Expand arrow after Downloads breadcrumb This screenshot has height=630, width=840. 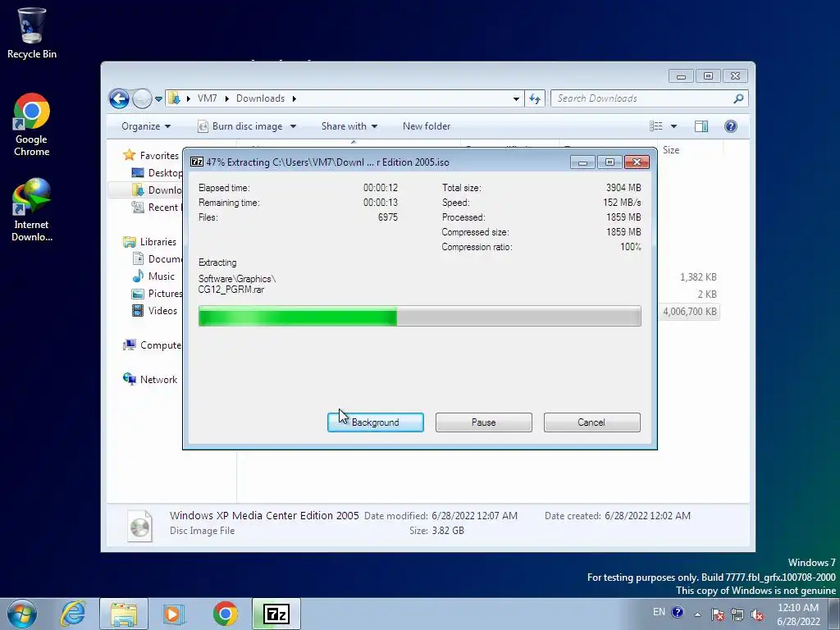(x=294, y=98)
